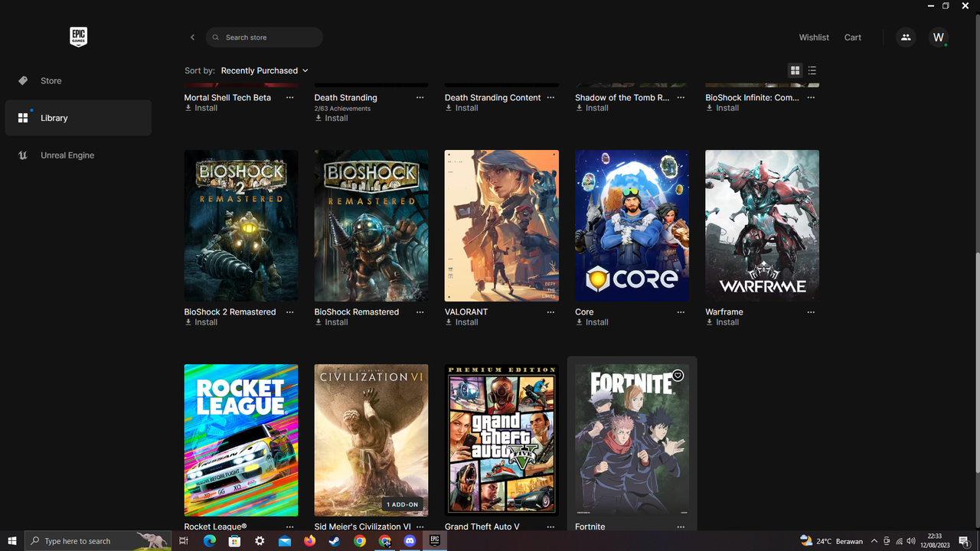Switch to grid view

(795, 70)
